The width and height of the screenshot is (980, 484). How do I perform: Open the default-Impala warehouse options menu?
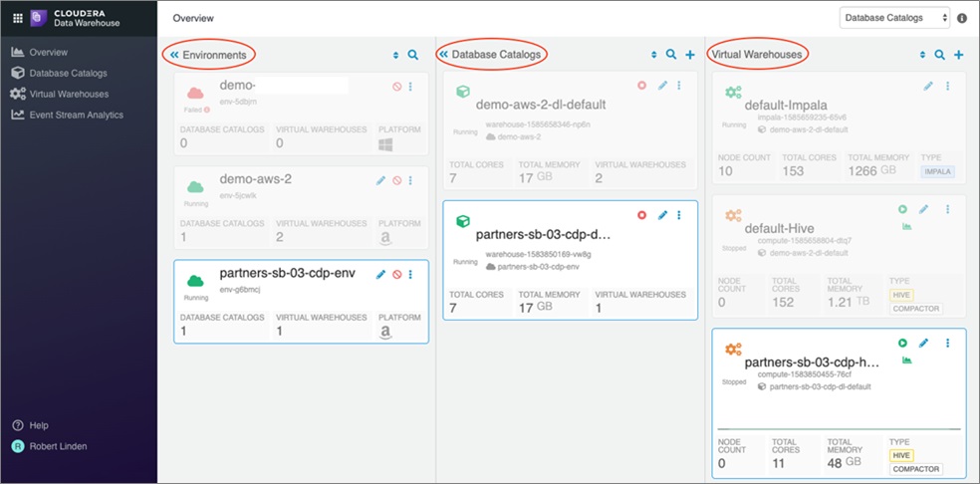pos(947,87)
